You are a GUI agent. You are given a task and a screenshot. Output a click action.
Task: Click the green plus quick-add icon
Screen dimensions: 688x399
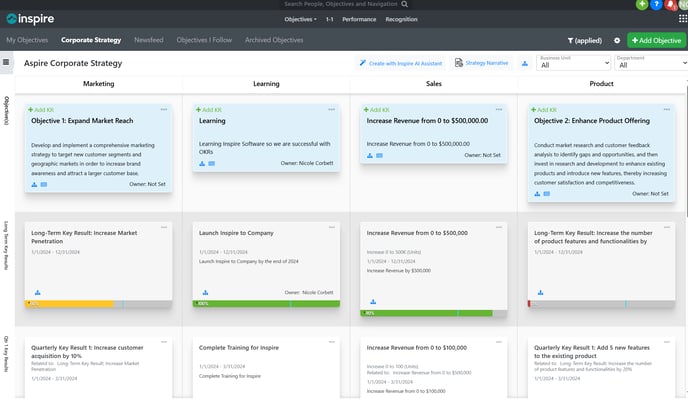(x=642, y=4)
